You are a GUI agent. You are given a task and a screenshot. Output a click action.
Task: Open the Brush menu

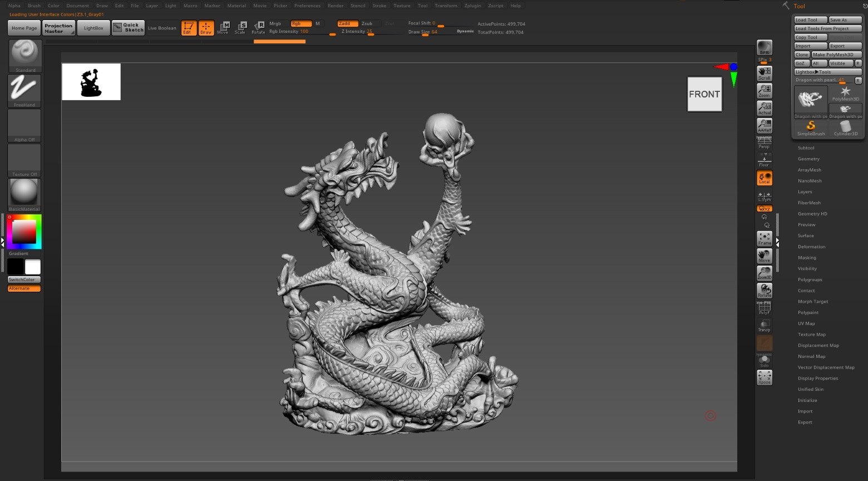(x=34, y=6)
